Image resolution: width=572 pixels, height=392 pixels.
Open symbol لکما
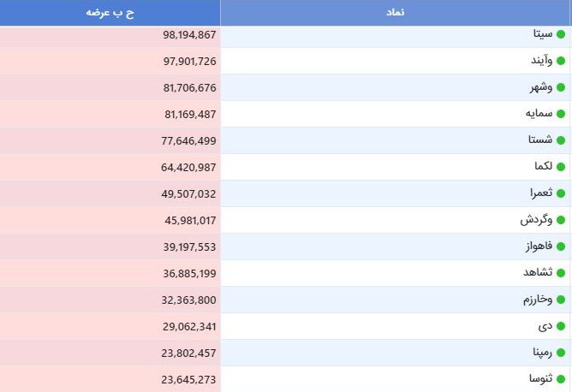[x=544, y=166]
